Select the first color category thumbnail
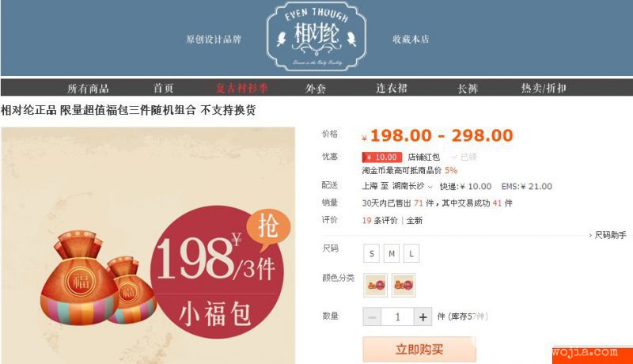This screenshot has height=364, width=633. pos(375,285)
